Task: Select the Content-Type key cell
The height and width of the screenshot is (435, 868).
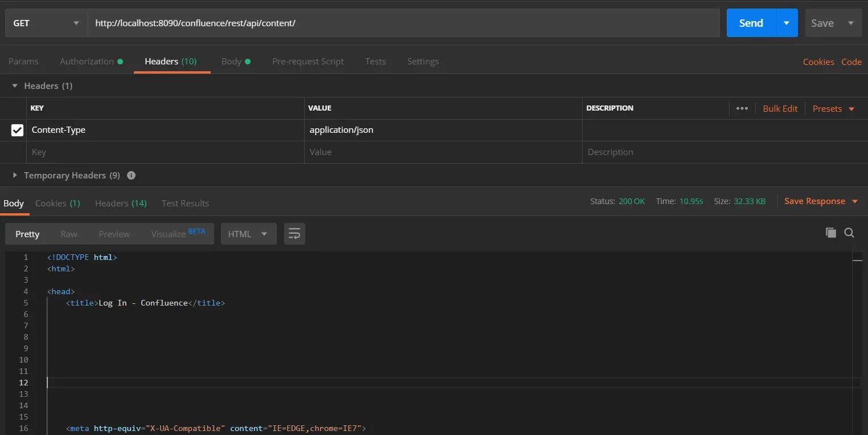Action: click(x=165, y=130)
